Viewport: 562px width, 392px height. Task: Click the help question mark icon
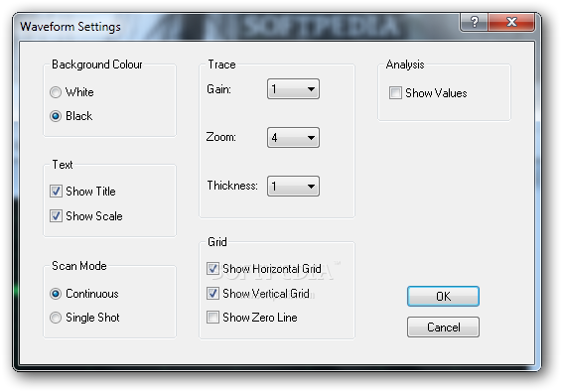click(475, 22)
